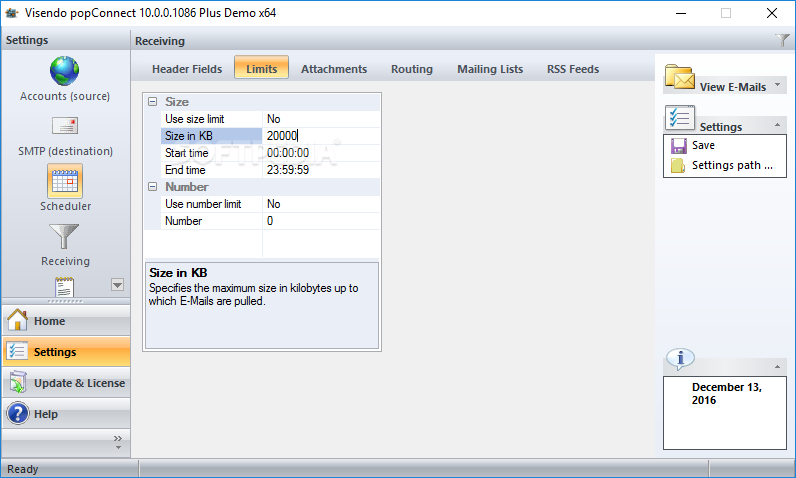Screen dimensions: 796x478
Task: Click the Help question mark icon
Action: (18, 414)
